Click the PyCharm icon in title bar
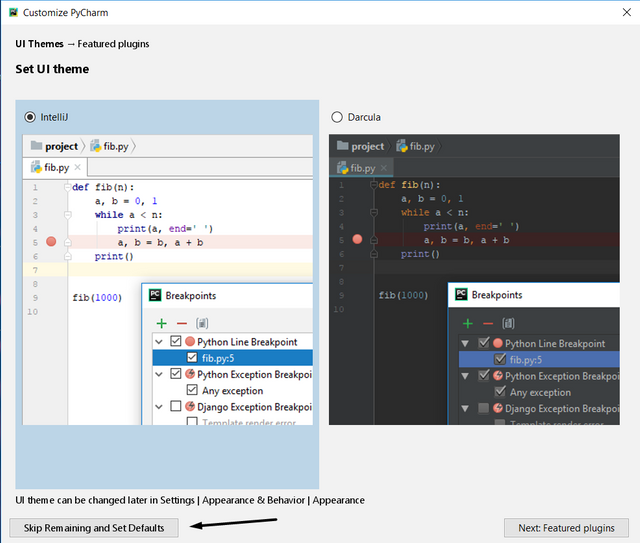 coord(13,12)
